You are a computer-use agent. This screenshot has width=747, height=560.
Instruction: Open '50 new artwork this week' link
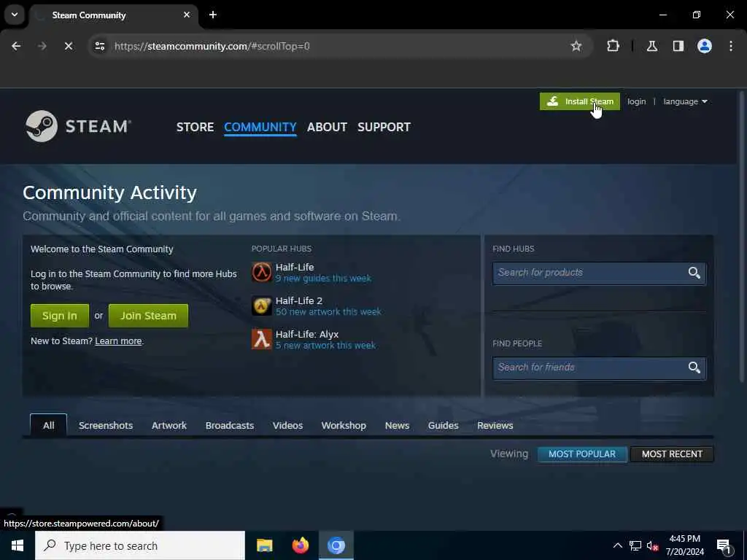pyautogui.click(x=328, y=312)
